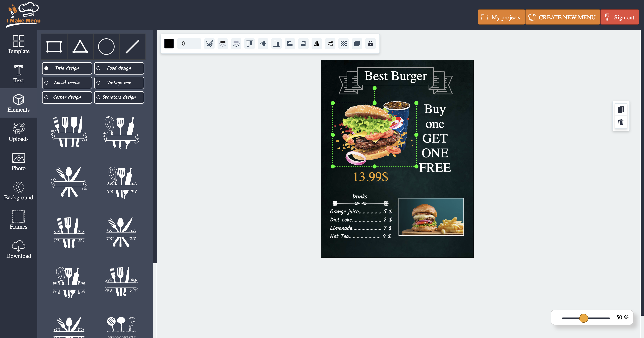The image size is (644, 338).
Task: Click the zoom slider handle
Action: pyautogui.click(x=584, y=318)
